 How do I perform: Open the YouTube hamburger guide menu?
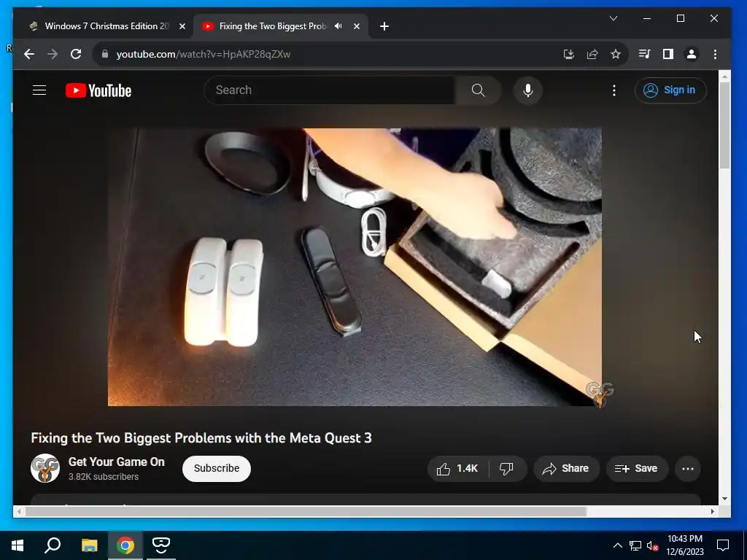(39, 90)
